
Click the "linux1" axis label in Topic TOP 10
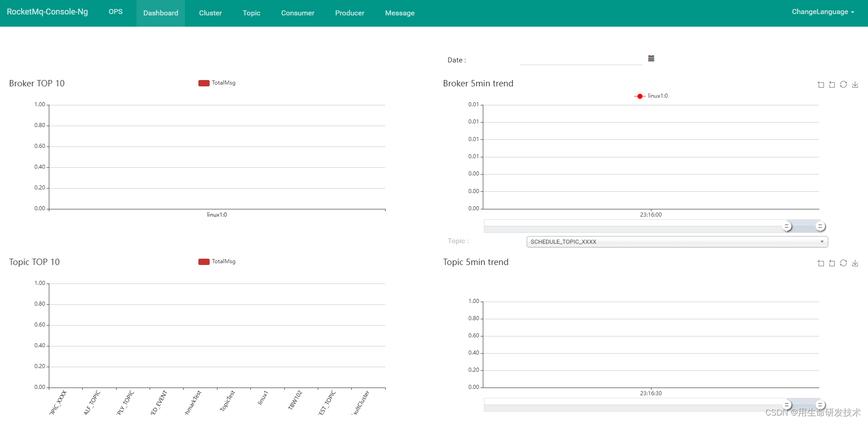tap(263, 398)
